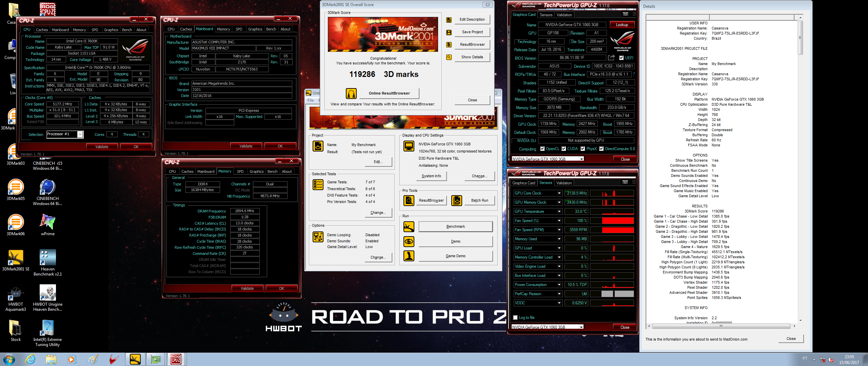Enable the Log to file checkbox

pyautogui.click(x=515, y=318)
